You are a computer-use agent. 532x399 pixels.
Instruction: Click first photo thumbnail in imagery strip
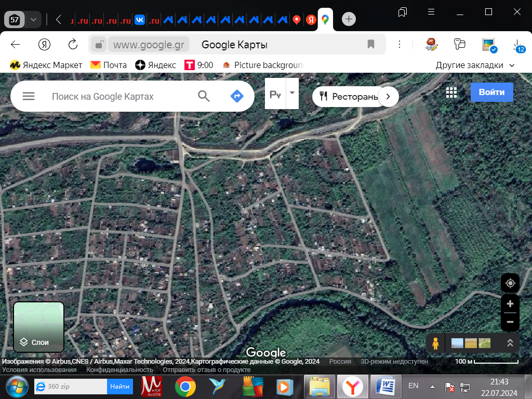(457, 343)
